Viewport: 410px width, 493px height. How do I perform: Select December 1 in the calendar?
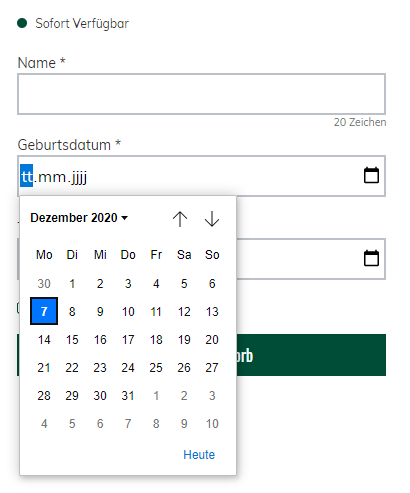tap(72, 284)
